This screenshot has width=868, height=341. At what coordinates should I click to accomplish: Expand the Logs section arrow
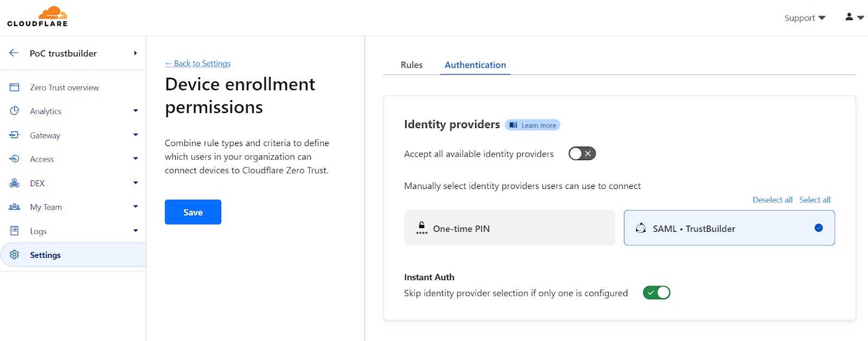[136, 231]
